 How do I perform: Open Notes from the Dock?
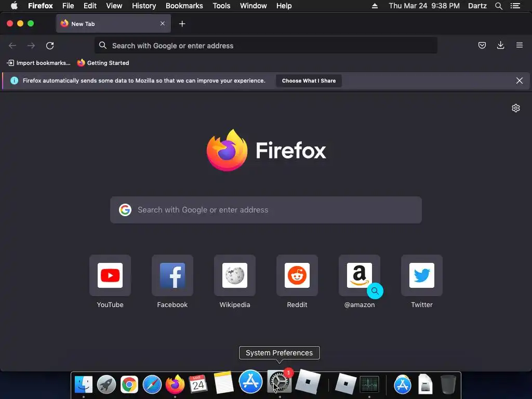[x=223, y=383]
